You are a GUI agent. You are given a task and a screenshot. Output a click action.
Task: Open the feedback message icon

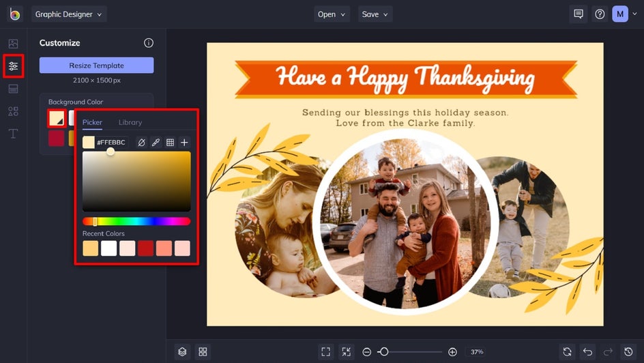[x=579, y=14]
